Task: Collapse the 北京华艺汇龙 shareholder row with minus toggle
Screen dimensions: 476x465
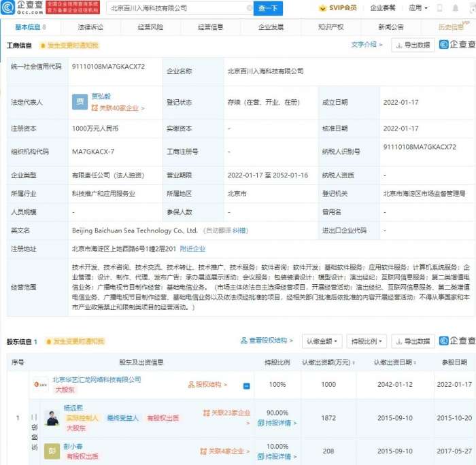Action: click(x=246, y=385)
